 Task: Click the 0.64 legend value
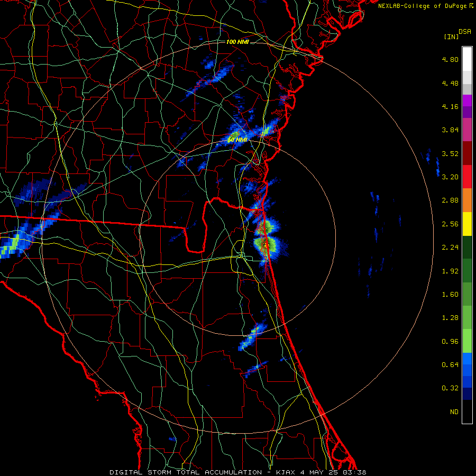[450, 365]
